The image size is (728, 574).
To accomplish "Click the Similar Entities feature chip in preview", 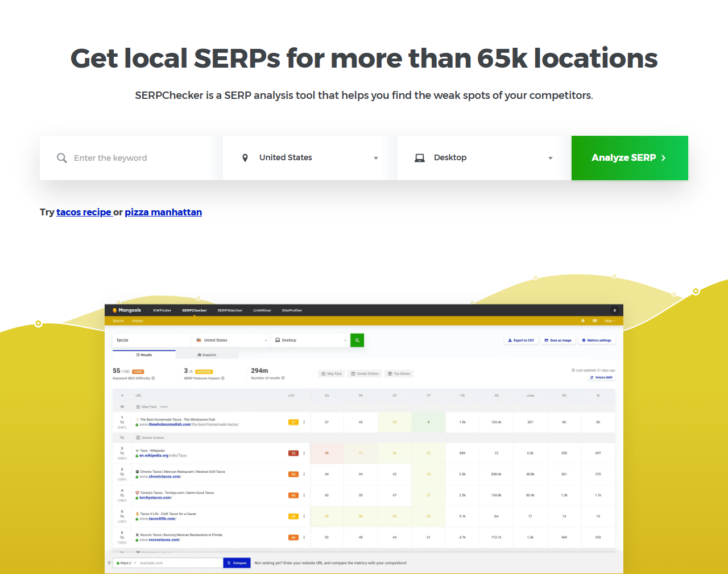I will click(365, 374).
